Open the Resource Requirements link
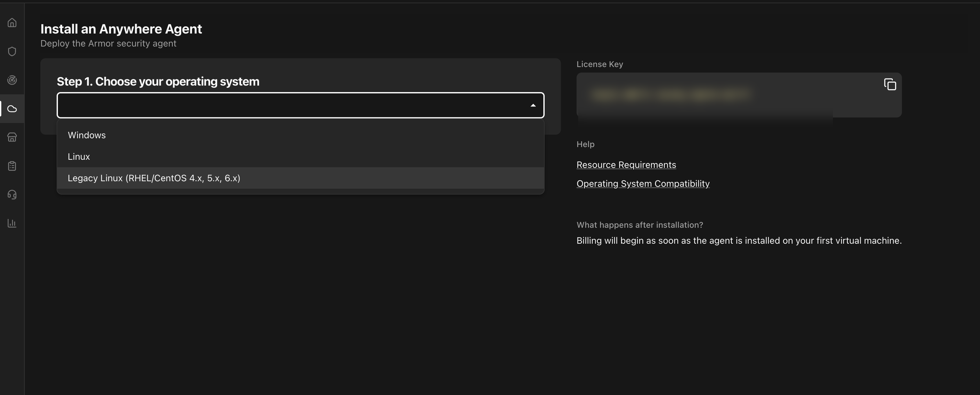This screenshot has width=980, height=395. [x=626, y=165]
